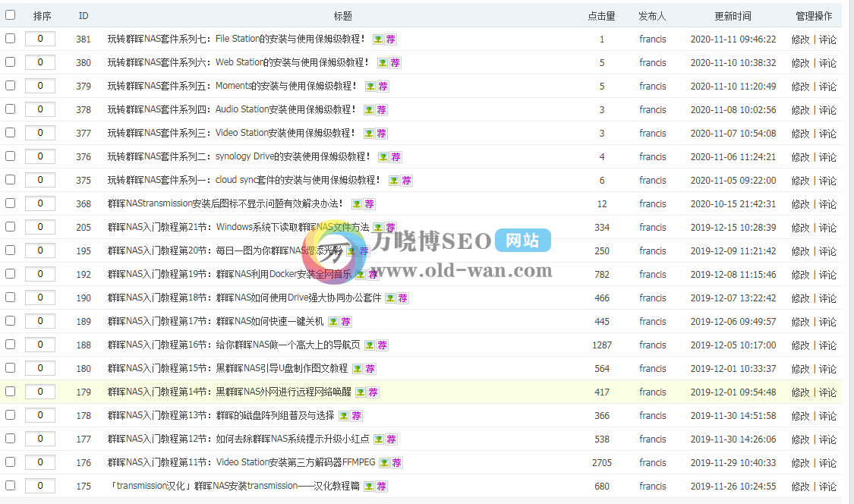Screen dimensions: 854x504
Task: Check the checkbox on the highlighted 179 row
Action: [10, 391]
